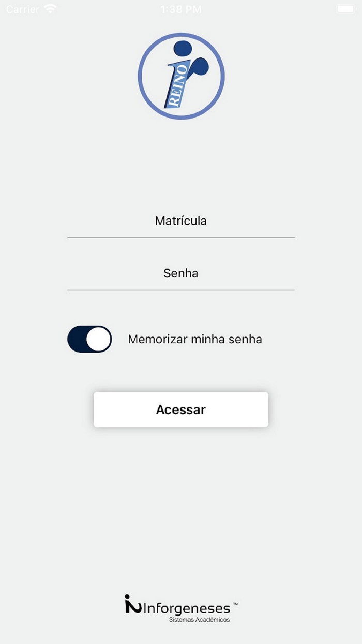
Task: Click the underline below the Matrícula field
Action: (x=181, y=237)
